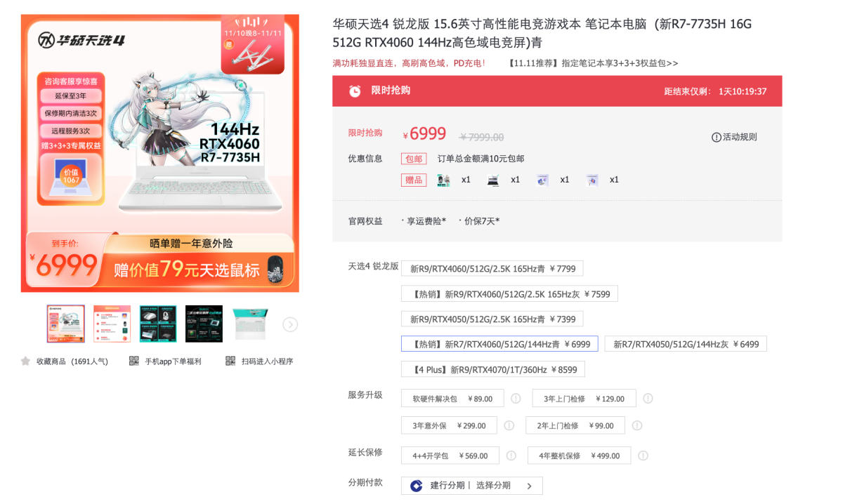
Task: Select the fourth thumbnail with black background
Action: coord(204,324)
